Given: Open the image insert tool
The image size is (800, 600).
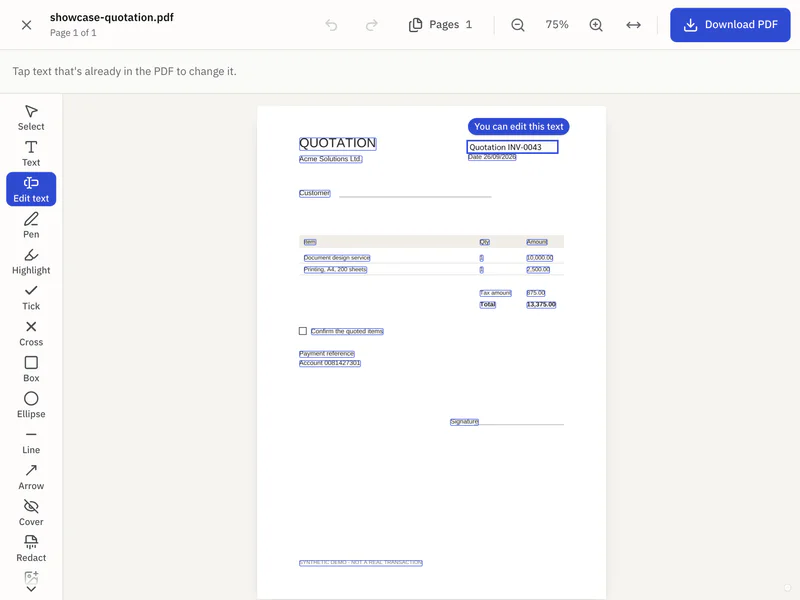Looking at the screenshot, I should click(x=31, y=577).
